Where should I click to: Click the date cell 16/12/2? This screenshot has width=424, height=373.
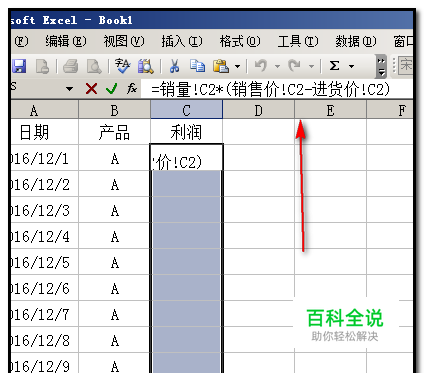[x=45, y=184]
